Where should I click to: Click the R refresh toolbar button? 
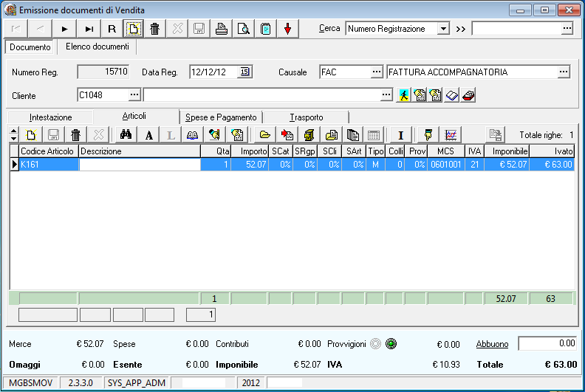112,29
